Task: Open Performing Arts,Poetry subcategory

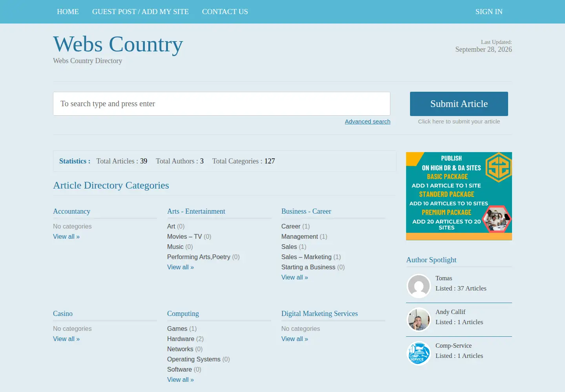Action: 199,257
